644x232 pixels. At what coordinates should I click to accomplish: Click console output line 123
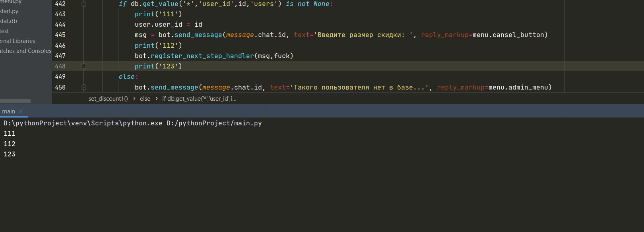pos(10,154)
